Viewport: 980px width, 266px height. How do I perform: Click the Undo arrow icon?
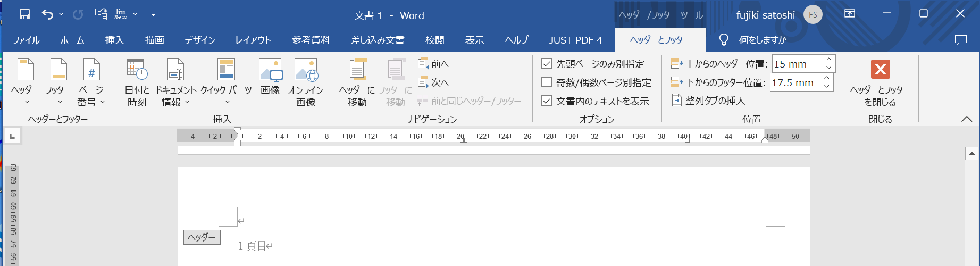pos(48,15)
